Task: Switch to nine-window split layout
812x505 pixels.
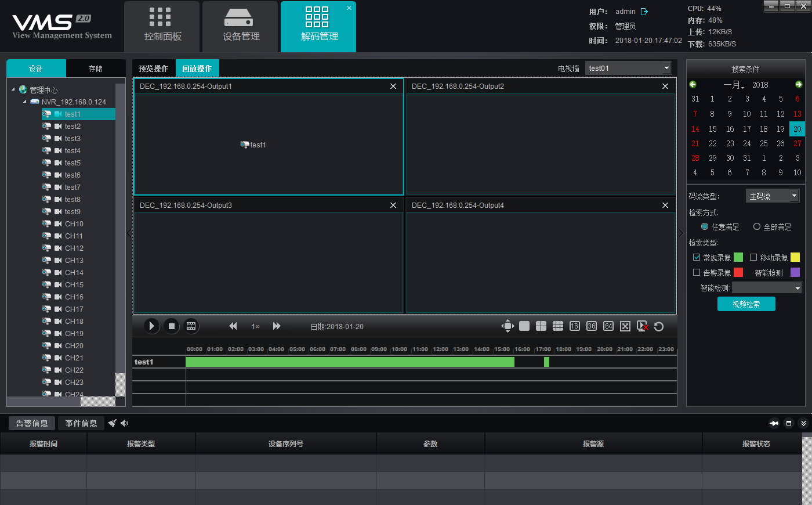Action: (x=558, y=326)
